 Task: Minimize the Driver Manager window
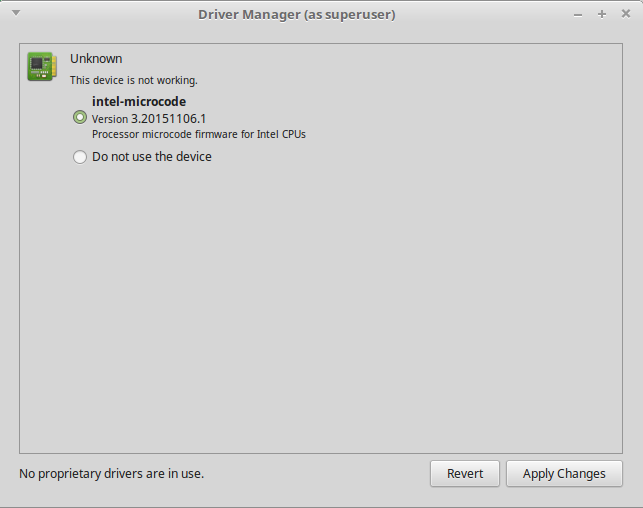tap(578, 16)
